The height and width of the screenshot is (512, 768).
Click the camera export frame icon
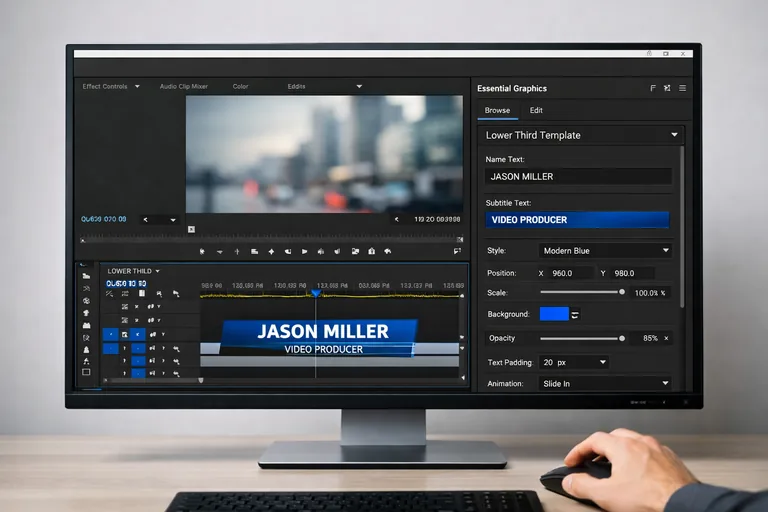click(x=372, y=251)
